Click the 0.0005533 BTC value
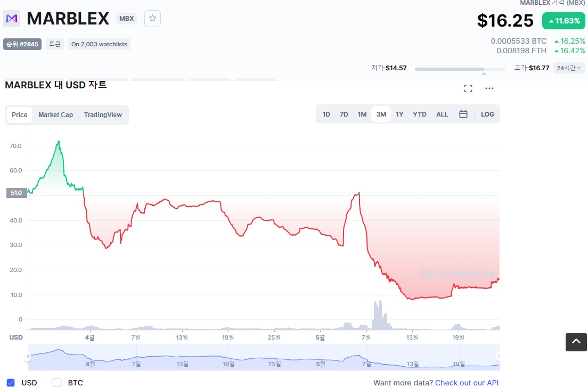588x387 pixels. pos(519,41)
